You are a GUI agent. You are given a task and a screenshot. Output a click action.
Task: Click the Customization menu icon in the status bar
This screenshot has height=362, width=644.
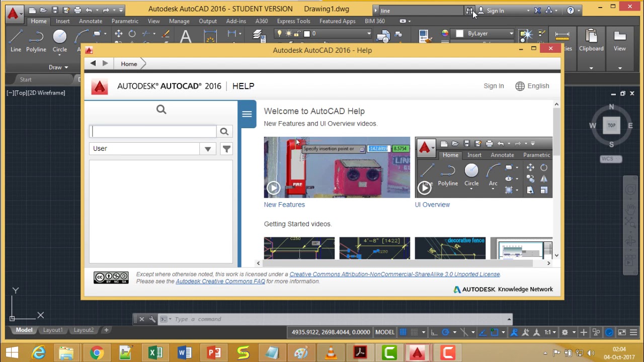633,332
